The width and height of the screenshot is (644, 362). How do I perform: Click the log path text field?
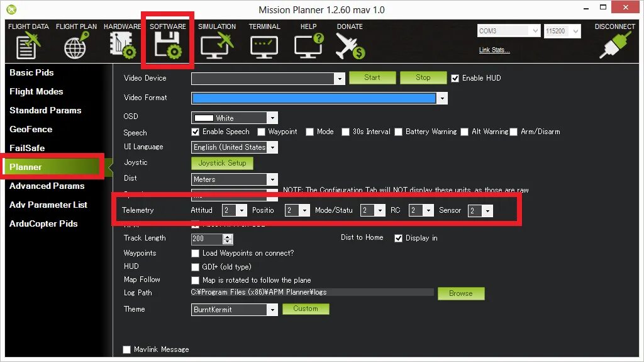pos(312,293)
